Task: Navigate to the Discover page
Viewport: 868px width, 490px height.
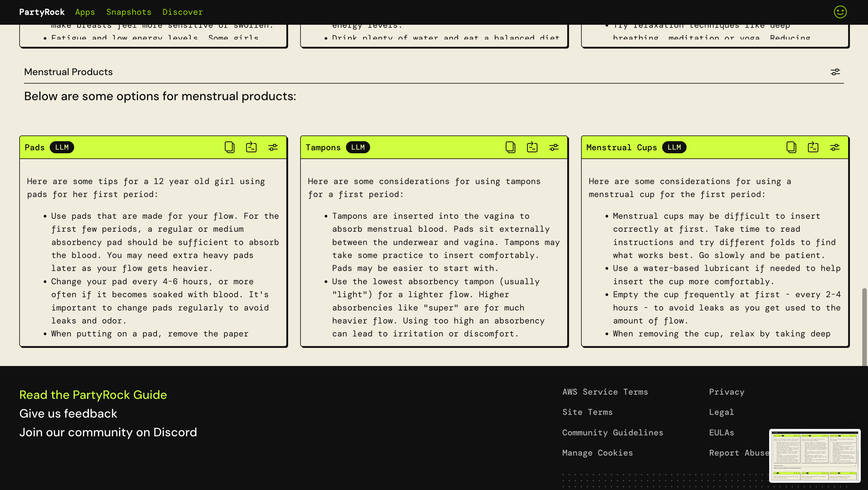Action: point(183,12)
